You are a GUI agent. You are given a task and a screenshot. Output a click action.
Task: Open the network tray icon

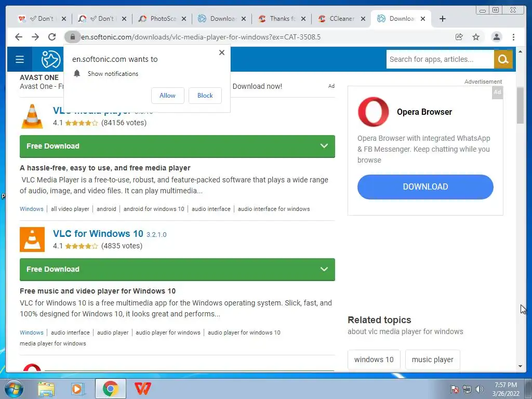click(467, 389)
